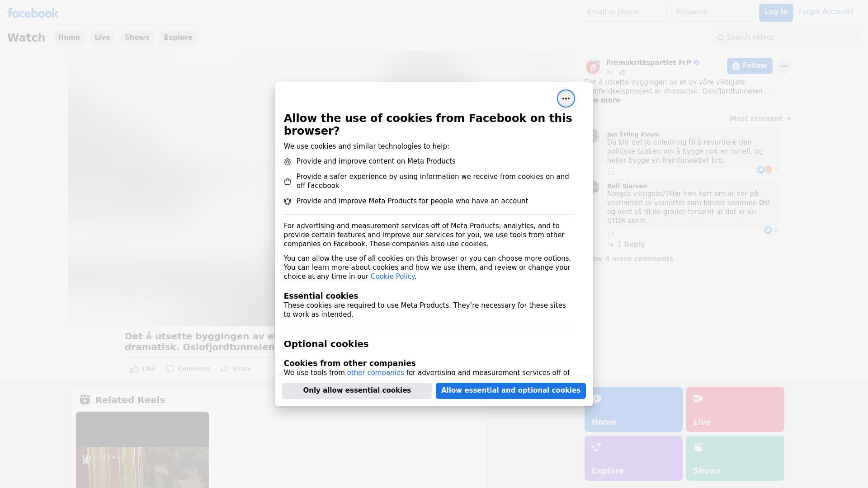
Task: Click the facebook logo
Action: click(33, 13)
